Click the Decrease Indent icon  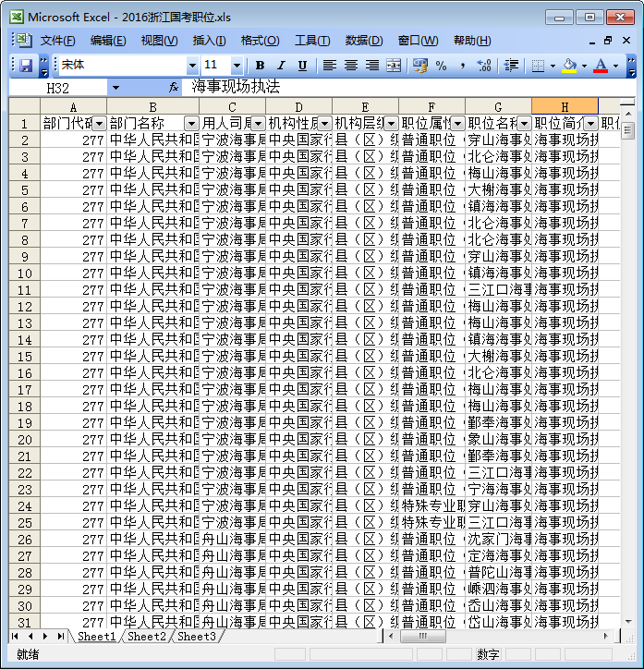511,66
